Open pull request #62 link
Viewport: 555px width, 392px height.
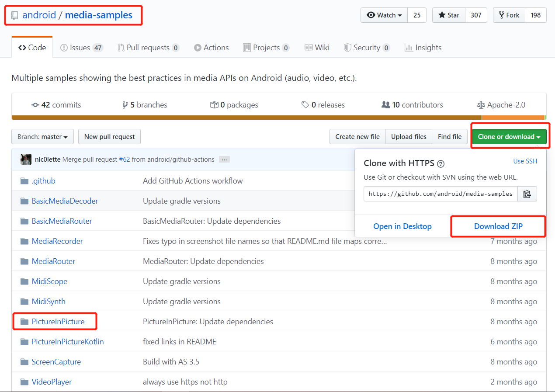coord(124,160)
